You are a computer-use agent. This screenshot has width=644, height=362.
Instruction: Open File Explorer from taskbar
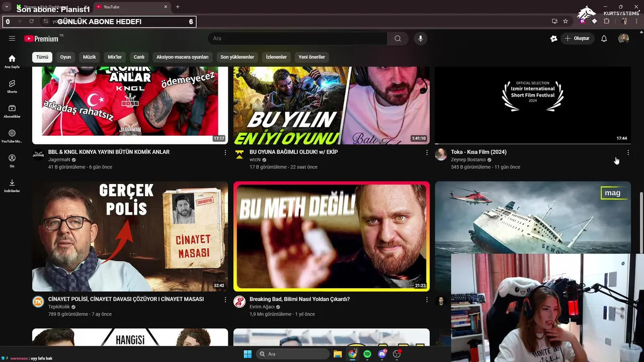[338, 354]
